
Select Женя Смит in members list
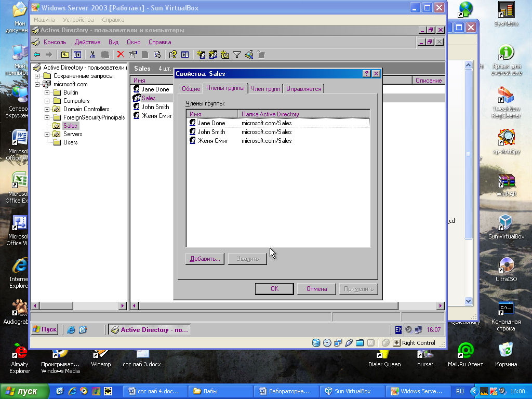tap(278, 140)
